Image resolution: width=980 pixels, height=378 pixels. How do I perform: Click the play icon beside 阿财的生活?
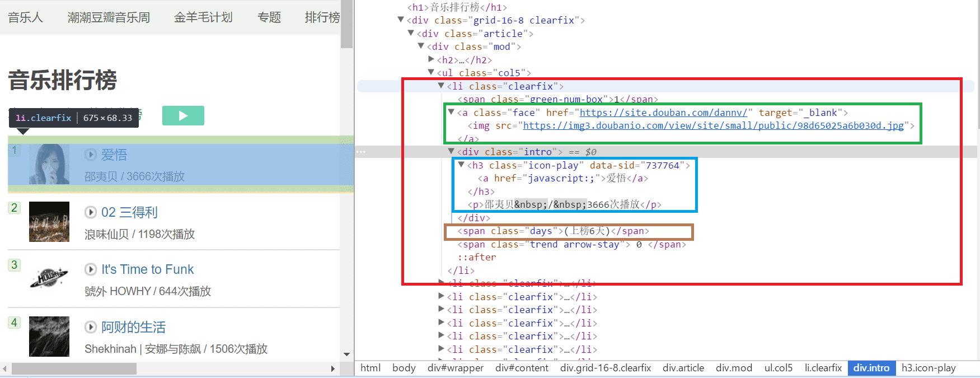91,327
